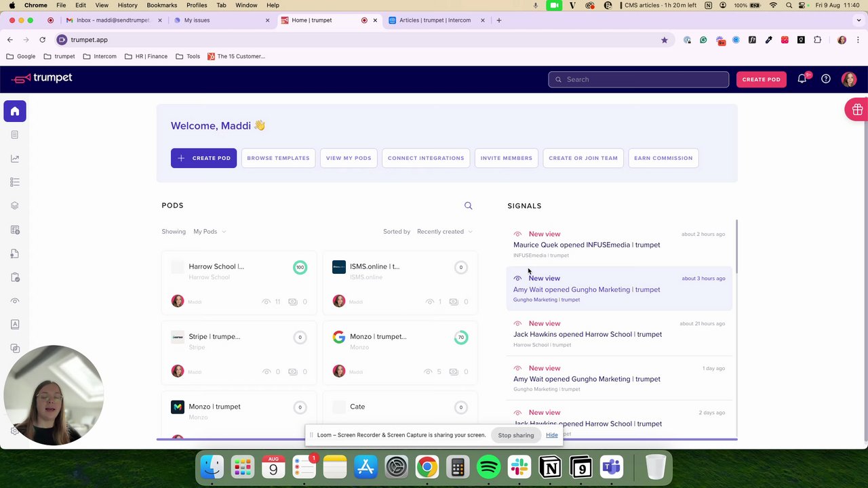Click the trumpet.app address bar
The height and width of the screenshot is (488, 868).
[359, 40]
